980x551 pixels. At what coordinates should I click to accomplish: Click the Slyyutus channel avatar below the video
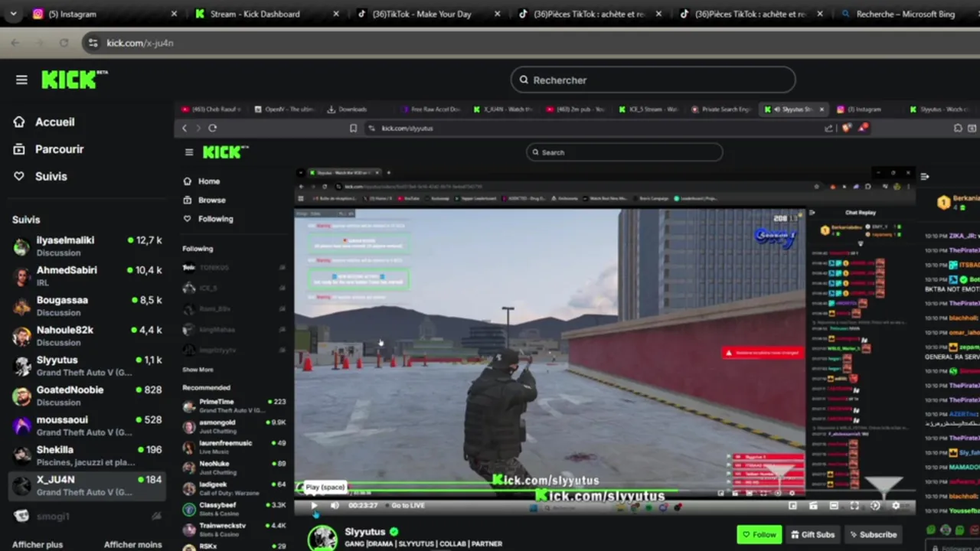coord(322,537)
